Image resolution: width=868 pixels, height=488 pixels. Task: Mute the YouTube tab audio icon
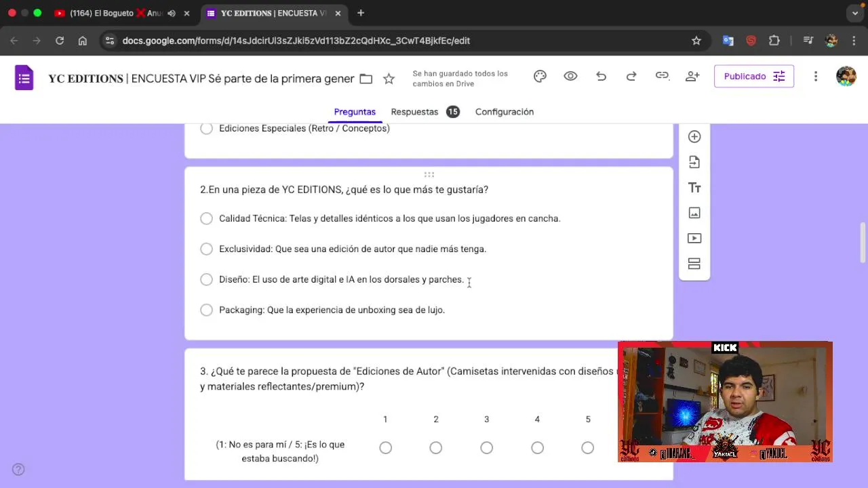(172, 13)
